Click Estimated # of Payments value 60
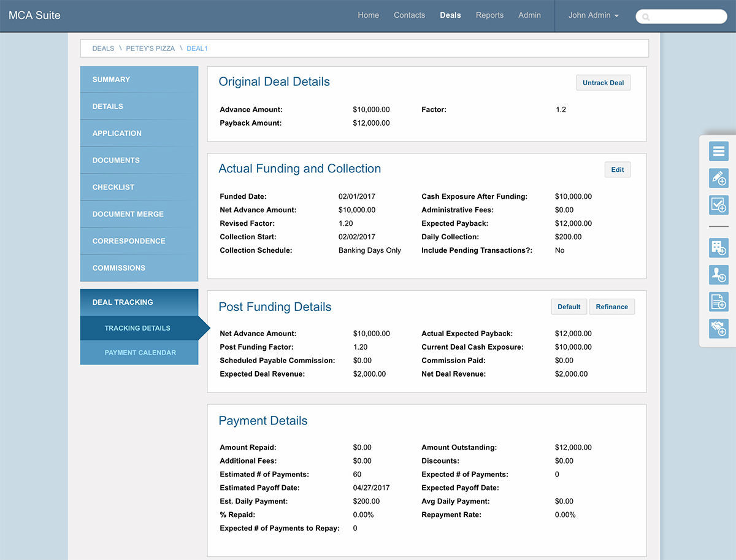736x560 pixels. [x=358, y=475]
